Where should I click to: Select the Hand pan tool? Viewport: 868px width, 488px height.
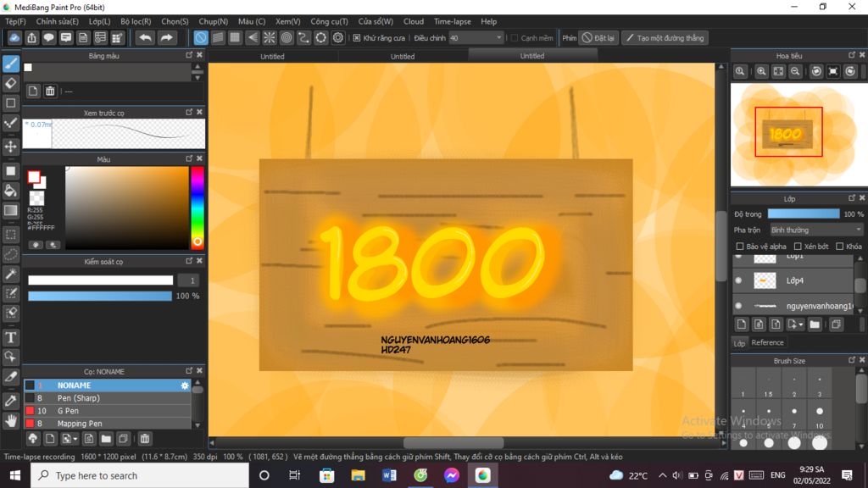tap(11, 421)
